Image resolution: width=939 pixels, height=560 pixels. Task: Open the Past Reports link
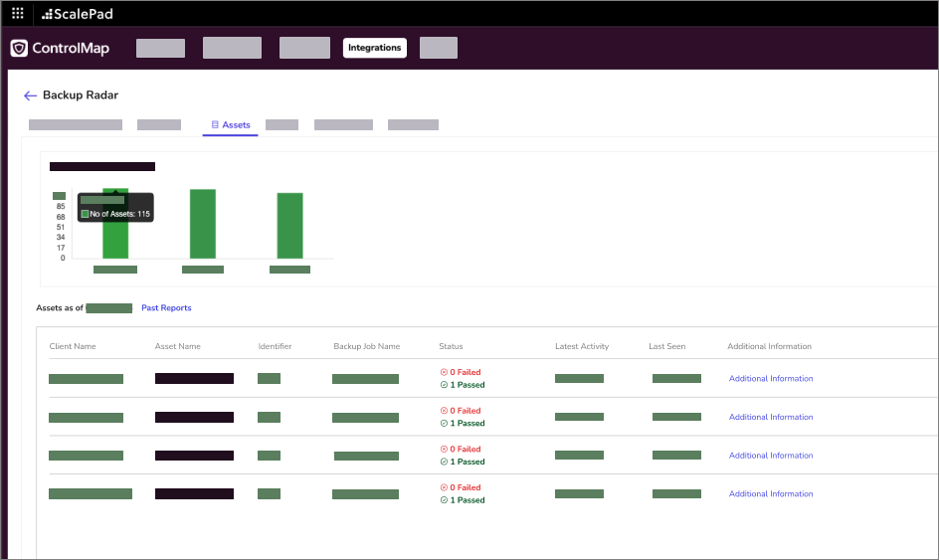[166, 307]
